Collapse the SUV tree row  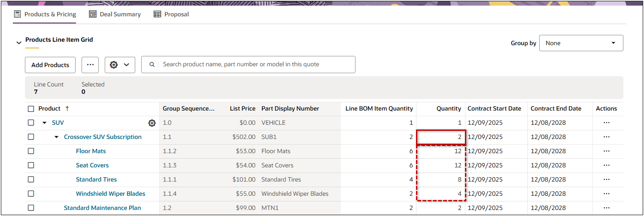tap(44, 123)
